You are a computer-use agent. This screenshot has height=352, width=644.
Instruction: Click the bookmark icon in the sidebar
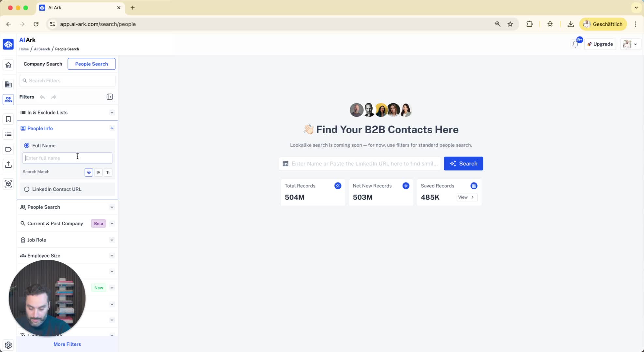[8, 119]
